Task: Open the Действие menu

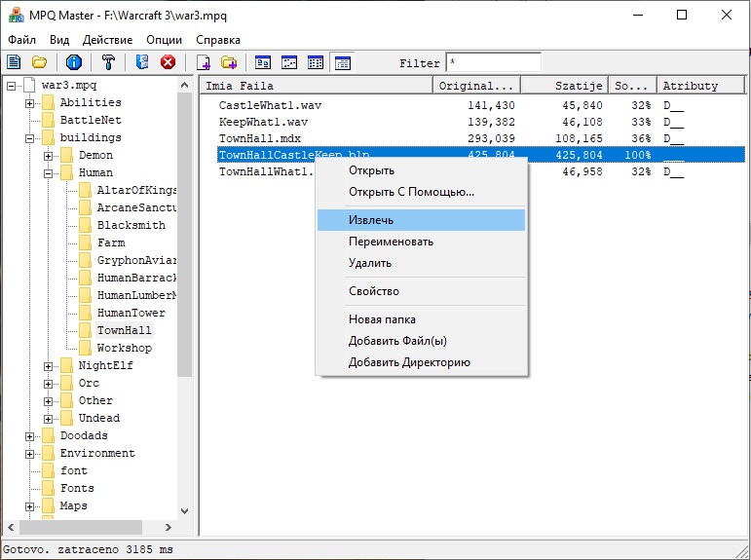Action: click(x=107, y=40)
